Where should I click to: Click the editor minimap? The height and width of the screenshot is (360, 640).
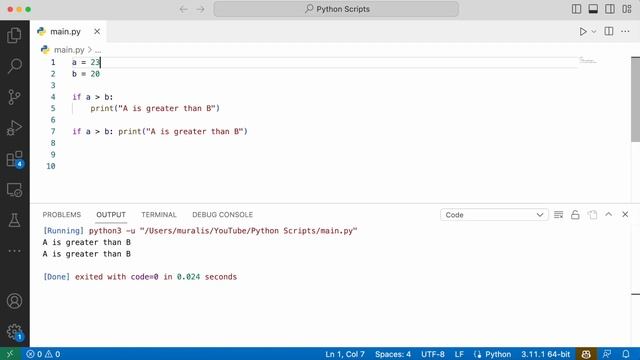(588, 61)
